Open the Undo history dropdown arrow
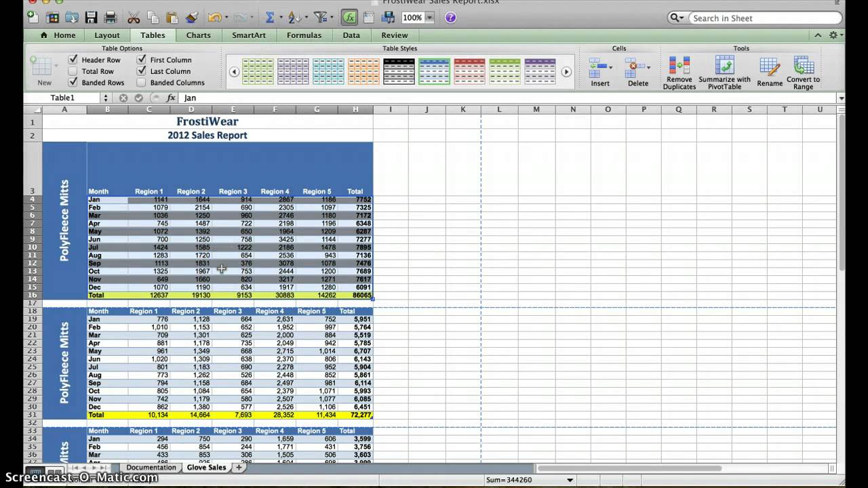The image size is (868, 488). [226, 18]
